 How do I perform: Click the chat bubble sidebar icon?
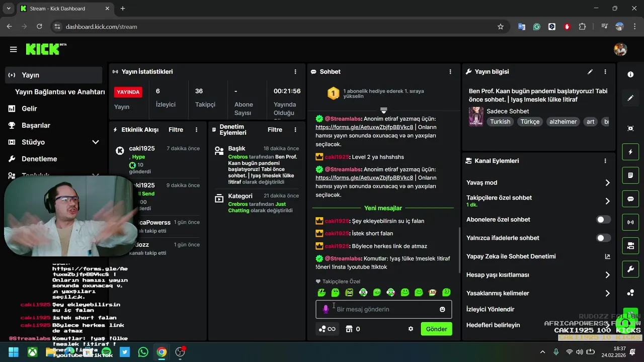click(x=630, y=199)
